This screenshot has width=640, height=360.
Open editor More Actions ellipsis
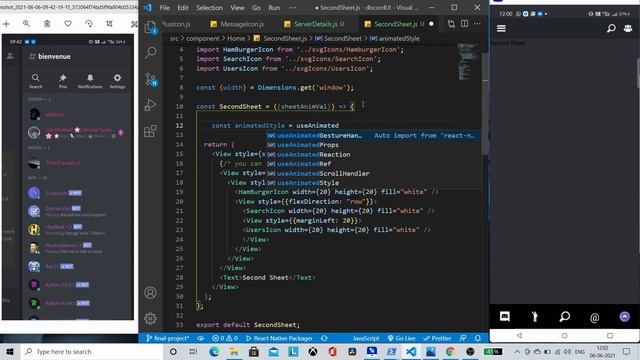coord(477,24)
